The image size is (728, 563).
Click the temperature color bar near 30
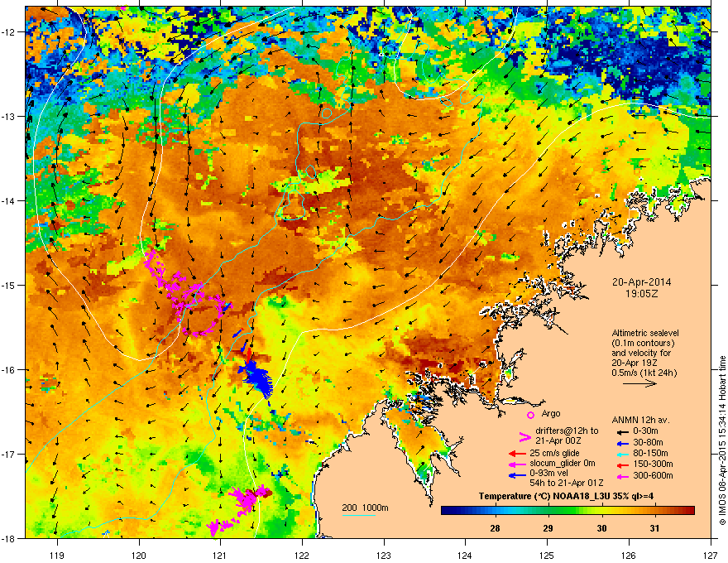click(x=601, y=511)
